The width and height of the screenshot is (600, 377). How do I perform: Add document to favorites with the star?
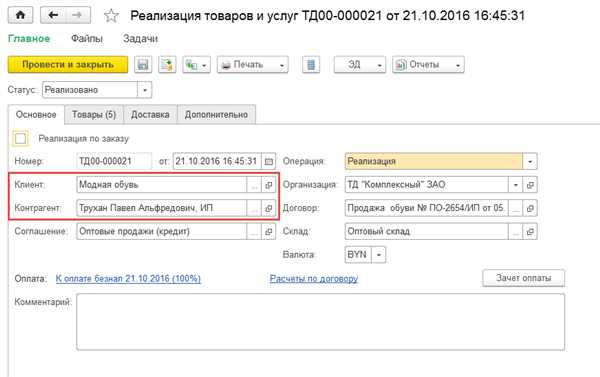tap(111, 16)
